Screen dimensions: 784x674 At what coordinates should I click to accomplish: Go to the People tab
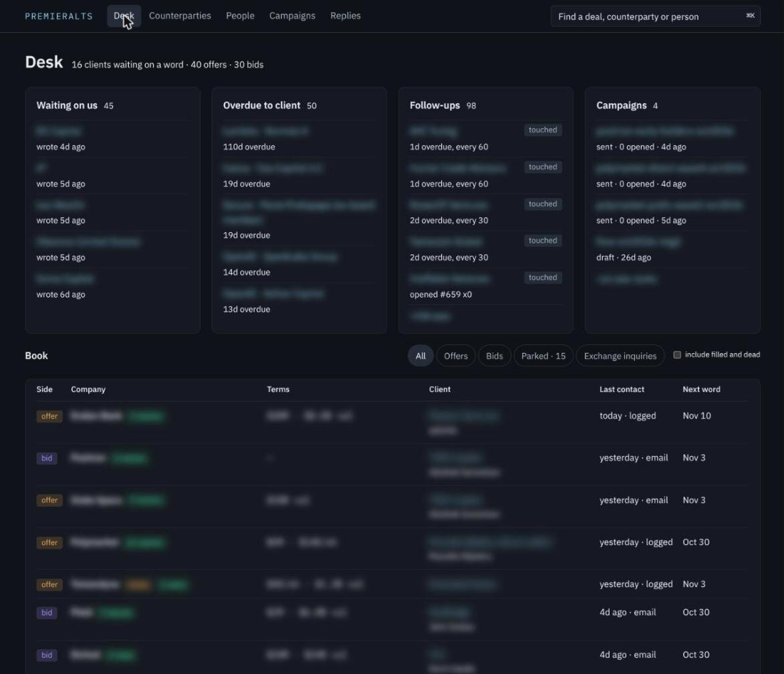pos(240,16)
